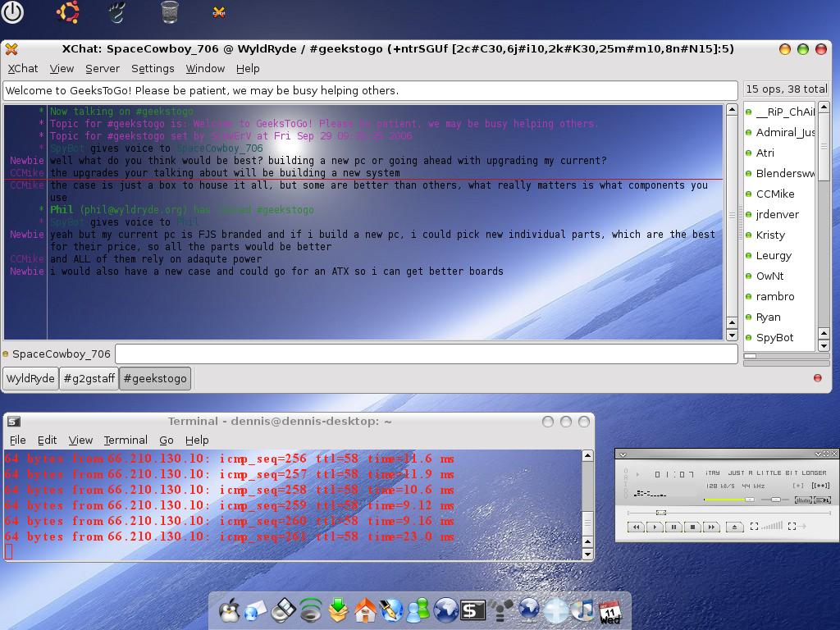Open the two-people messenger dock icon

point(418,610)
